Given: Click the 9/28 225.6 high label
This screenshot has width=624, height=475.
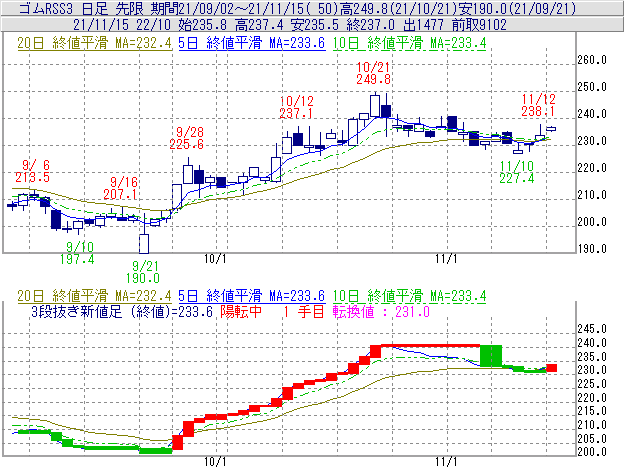Looking at the screenshot, I should pos(187,138).
